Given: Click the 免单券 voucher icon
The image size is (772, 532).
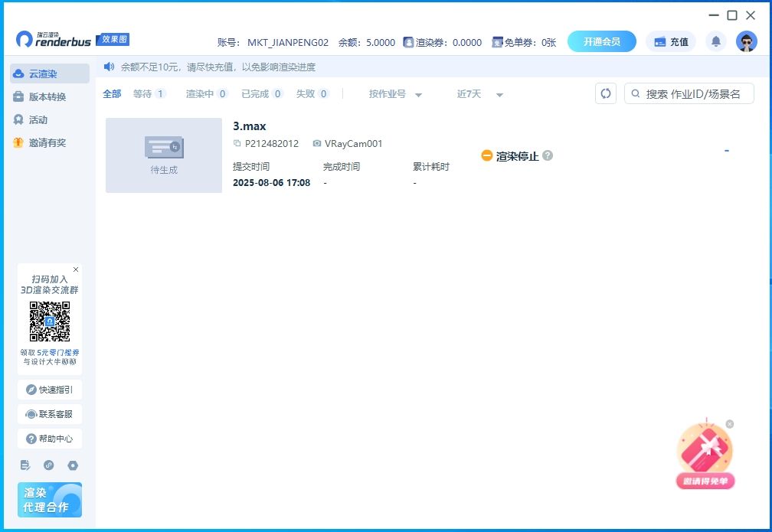Looking at the screenshot, I should (x=497, y=42).
